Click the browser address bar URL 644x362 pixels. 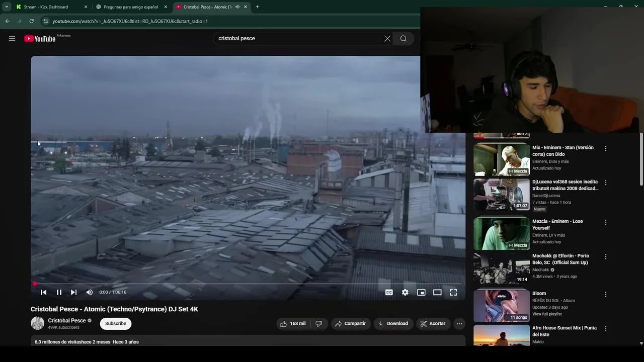(130, 21)
